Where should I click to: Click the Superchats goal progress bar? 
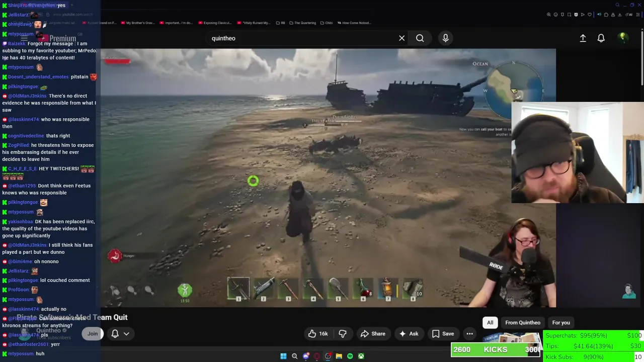click(594, 336)
